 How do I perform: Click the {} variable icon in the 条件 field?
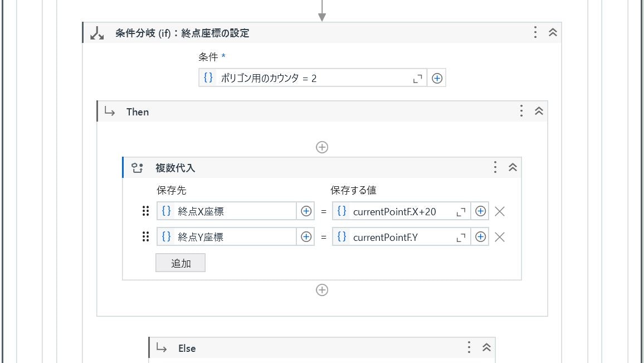[x=208, y=78]
